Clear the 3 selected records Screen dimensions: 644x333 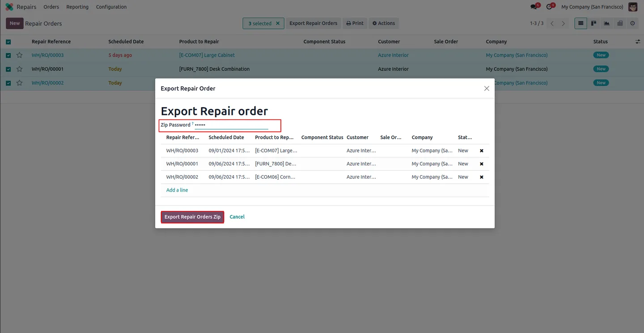click(x=278, y=23)
